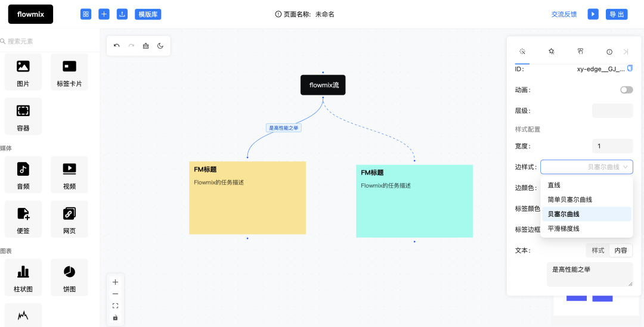The image size is (644, 327).
Task: Choose 直线 from edge style list
Action: pyautogui.click(x=587, y=185)
